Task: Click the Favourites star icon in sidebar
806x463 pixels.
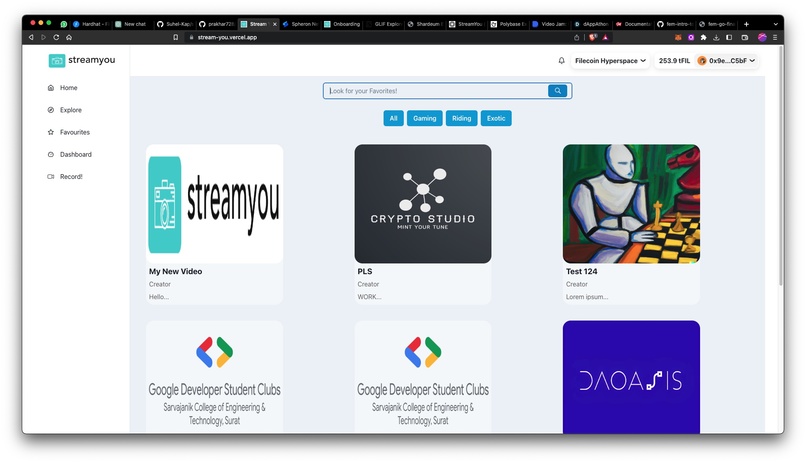Action: [51, 132]
